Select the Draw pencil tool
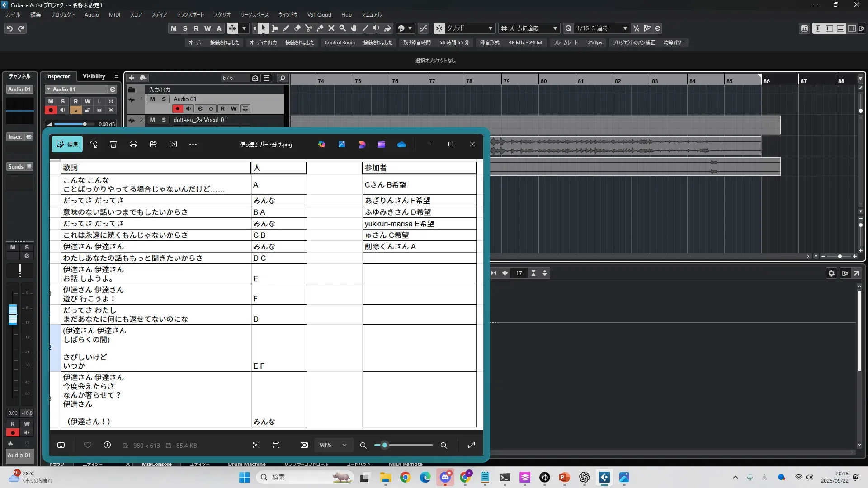This screenshot has width=868, height=488. click(286, 28)
